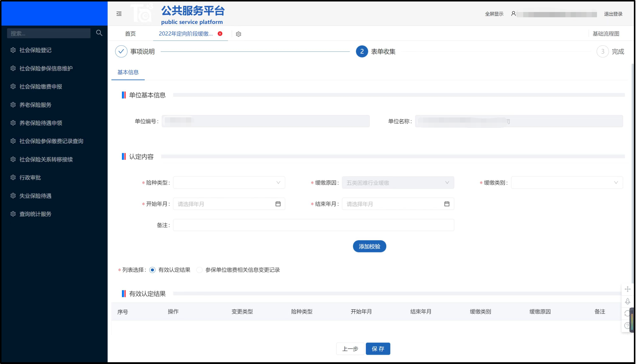Image resolution: width=636 pixels, height=364 pixels.
Task: Click gear icon beside 行政审批
Action: (x=13, y=178)
